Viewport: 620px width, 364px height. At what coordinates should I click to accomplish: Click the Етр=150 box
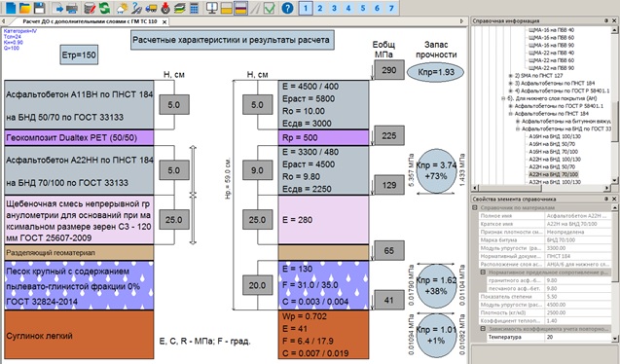pyautogui.click(x=79, y=55)
